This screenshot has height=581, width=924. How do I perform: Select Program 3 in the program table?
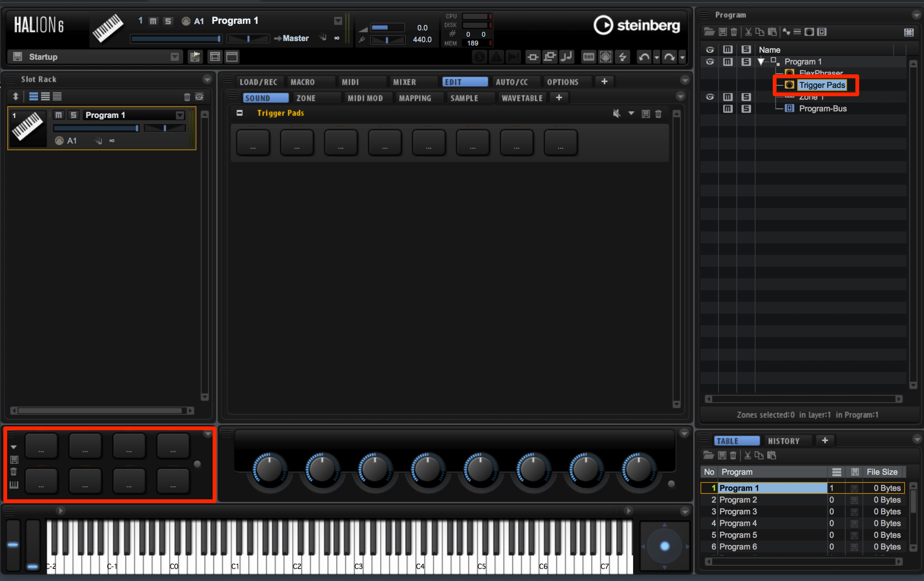738,512
